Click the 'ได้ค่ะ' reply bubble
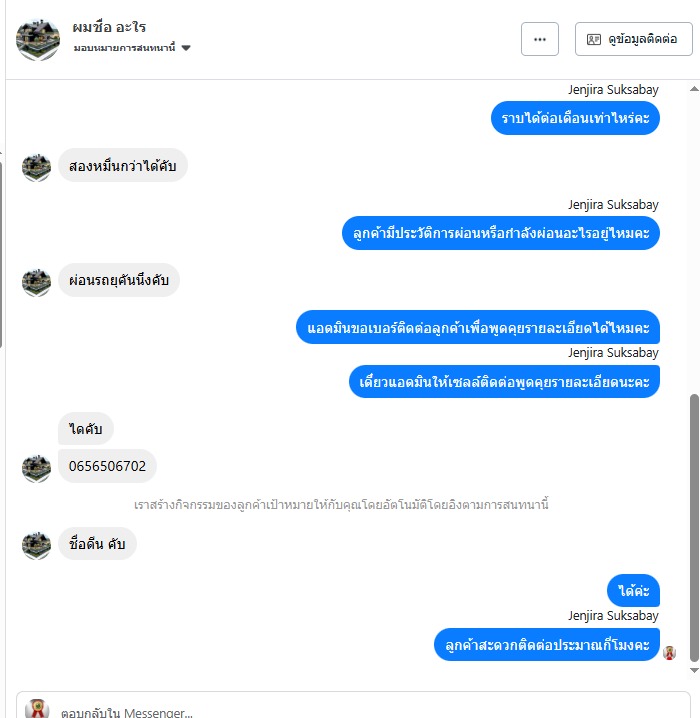The width and height of the screenshot is (700, 718). coord(633,590)
